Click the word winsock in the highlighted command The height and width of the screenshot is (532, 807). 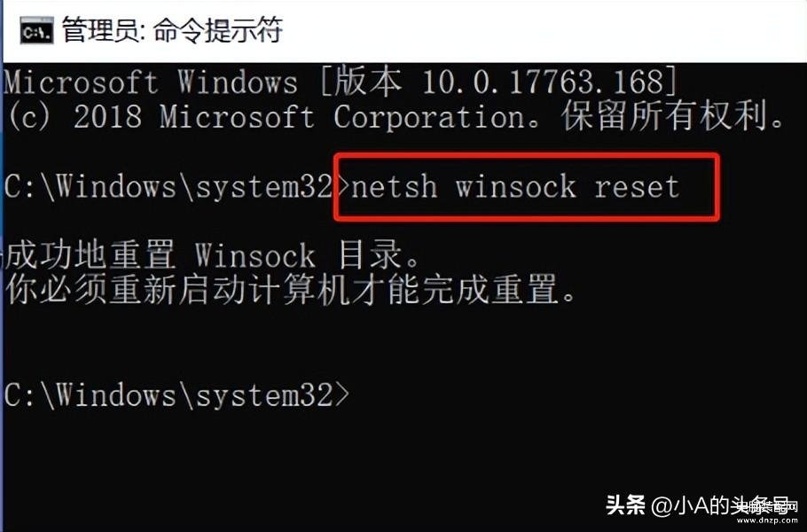coord(516,186)
